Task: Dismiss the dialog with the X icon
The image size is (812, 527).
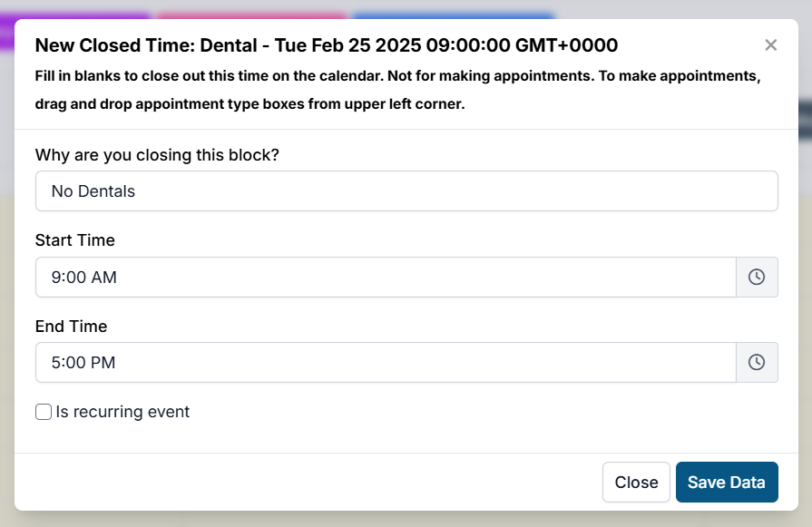Action: coord(770,45)
